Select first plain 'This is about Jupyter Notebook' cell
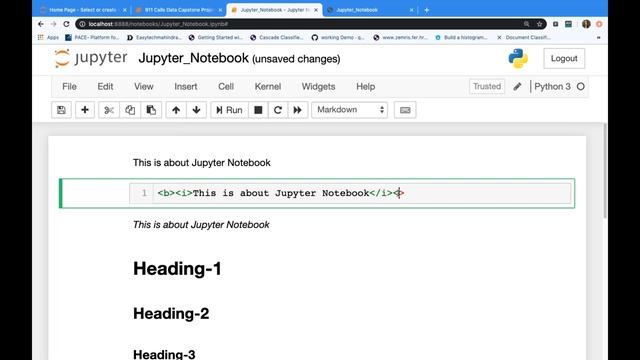Viewport: 640px width, 360px height. click(x=202, y=162)
